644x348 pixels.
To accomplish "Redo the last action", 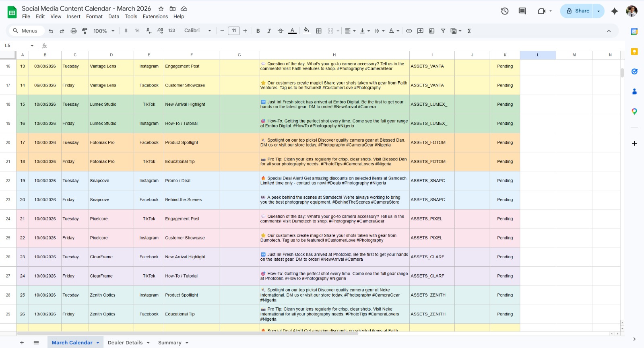I will [x=62, y=31].
